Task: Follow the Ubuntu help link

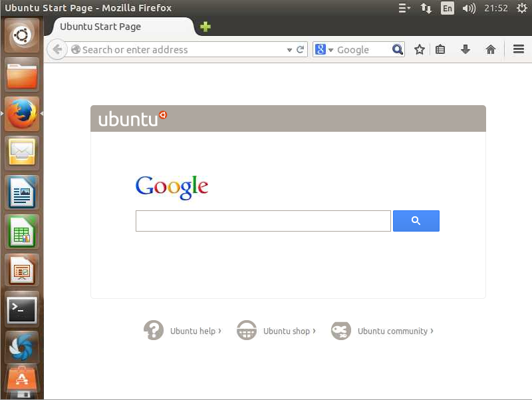Action: pyautogui.click(x=196, y=331)
